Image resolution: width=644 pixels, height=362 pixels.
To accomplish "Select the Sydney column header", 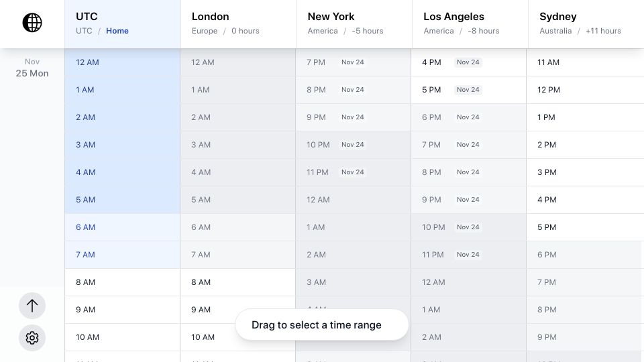I will pyautogui.click(x=586, y=24).
